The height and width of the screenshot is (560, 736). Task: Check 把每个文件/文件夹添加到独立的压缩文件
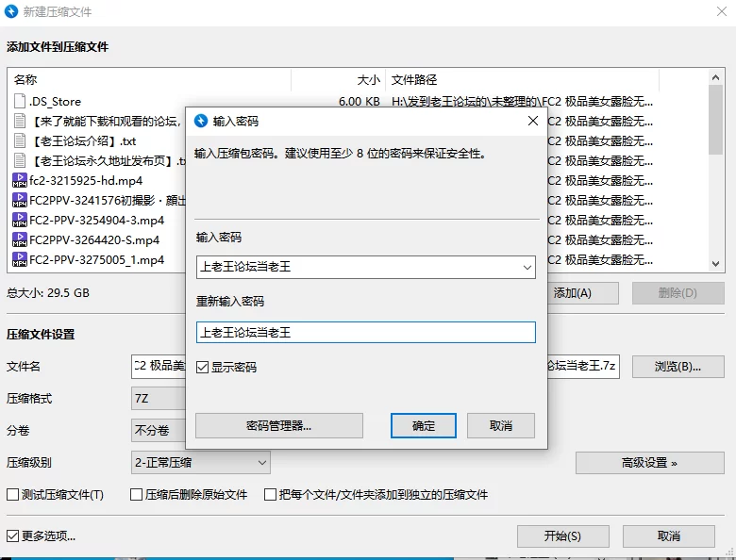point(271,494)
